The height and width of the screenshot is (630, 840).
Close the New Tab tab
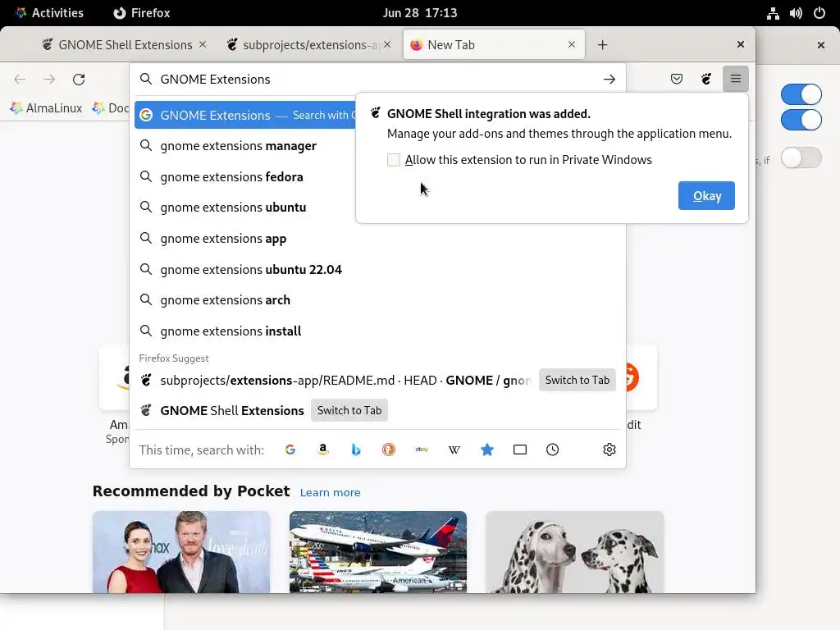(x=572, y=44)
